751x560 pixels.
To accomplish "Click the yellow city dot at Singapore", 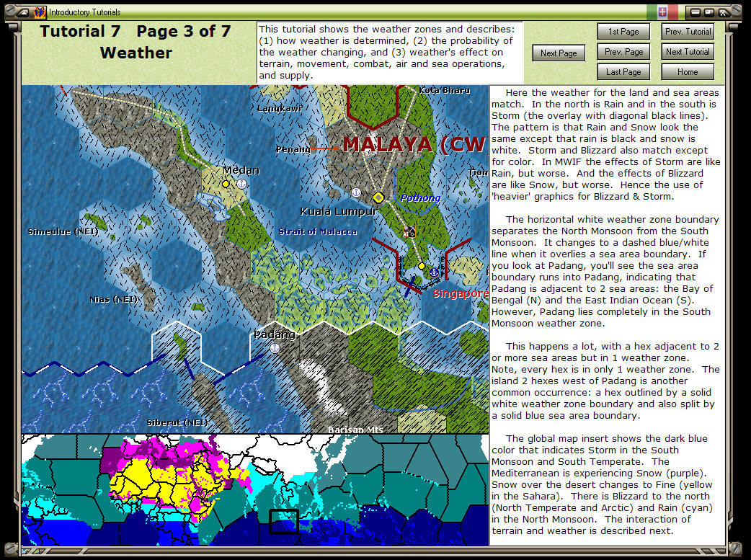I will coord(422,266).
